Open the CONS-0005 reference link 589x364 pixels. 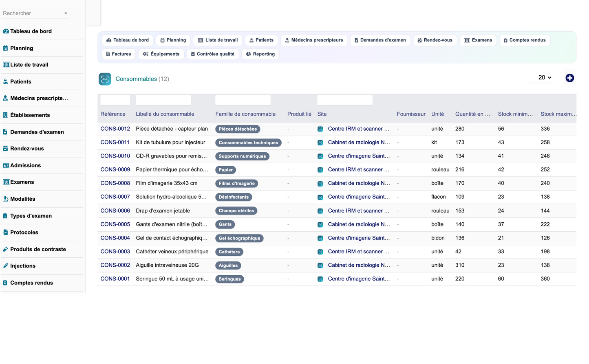[115, 224]
